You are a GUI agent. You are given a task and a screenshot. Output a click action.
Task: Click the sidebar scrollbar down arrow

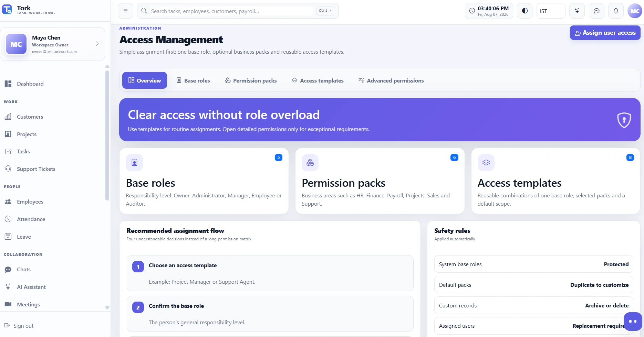(x=107, y=308)
